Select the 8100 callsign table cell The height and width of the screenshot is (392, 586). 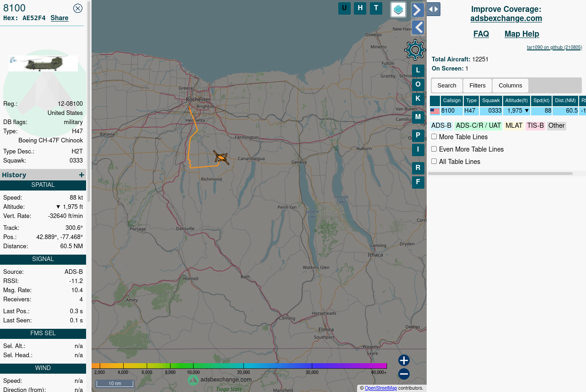point(452,111)
